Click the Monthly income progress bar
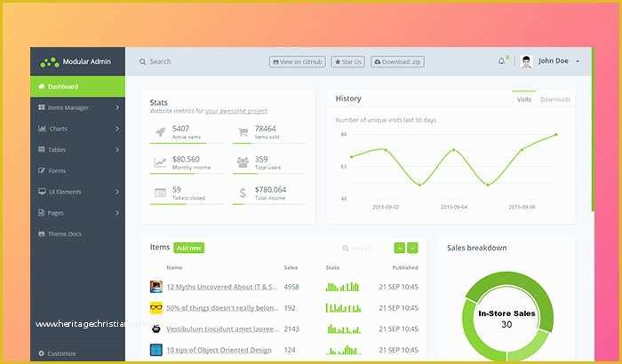This screenshot has width=622, height=364. tap(186, 174)
